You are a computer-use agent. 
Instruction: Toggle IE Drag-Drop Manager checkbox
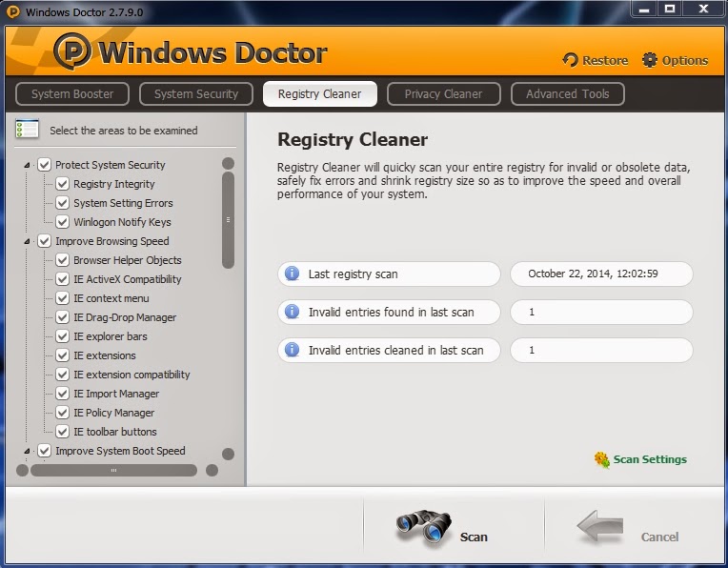click(63, 316)
